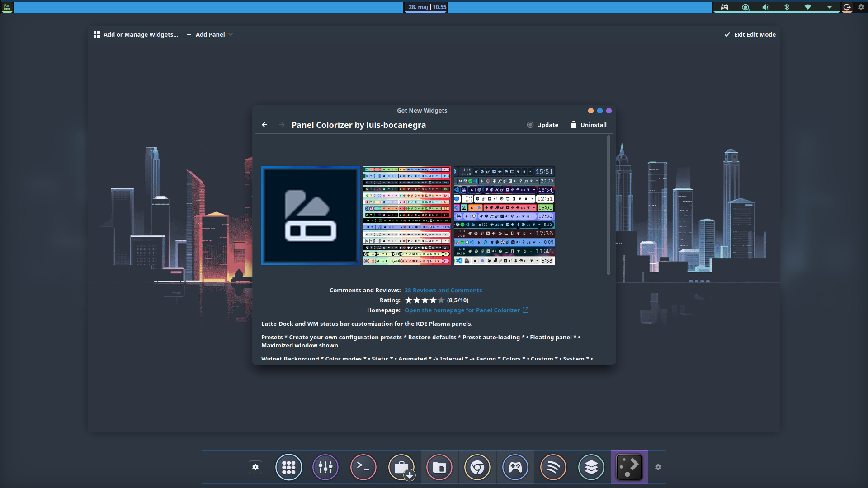Click the Latte-Dock description line

pos(367,324)
